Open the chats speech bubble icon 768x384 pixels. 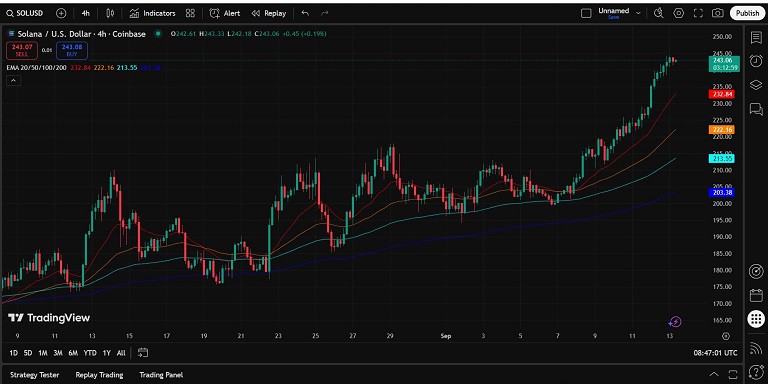756,109
